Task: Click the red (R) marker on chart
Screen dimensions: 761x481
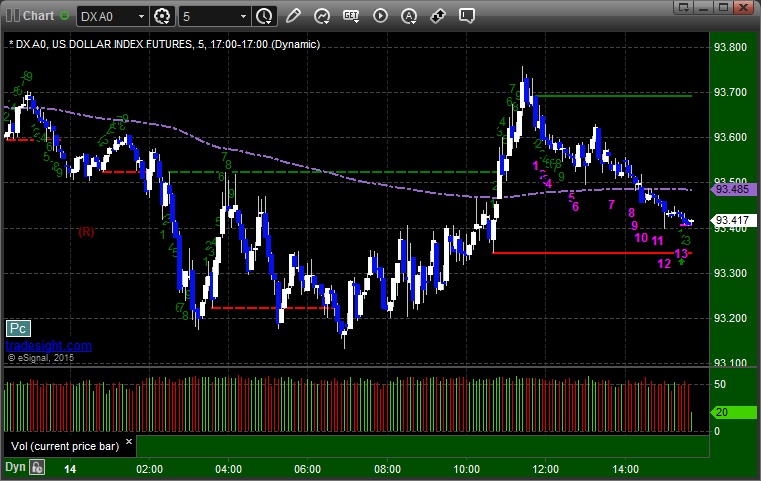Action: (x=86, y=232)
